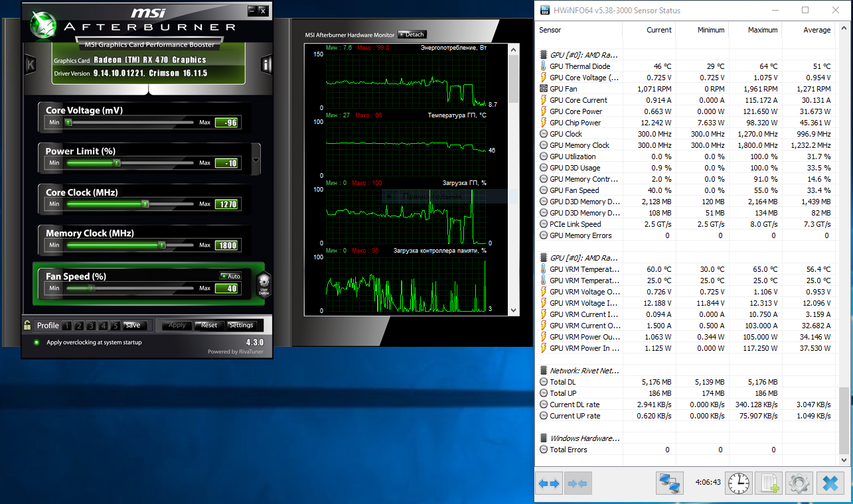Click the Power Limit value field
This screenshot has width=853, height=504.
(226, 163)
